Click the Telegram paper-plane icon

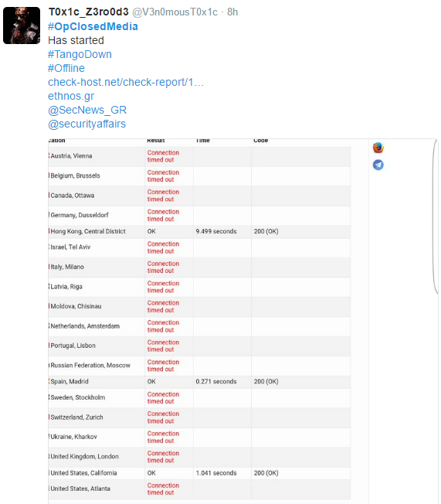click(378, 165)
